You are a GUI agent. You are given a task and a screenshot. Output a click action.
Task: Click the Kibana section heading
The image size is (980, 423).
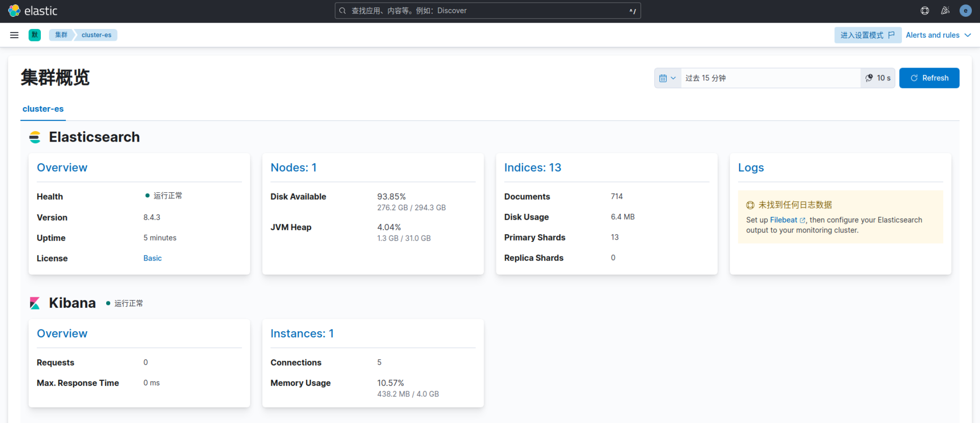click(x=73, y=303)
